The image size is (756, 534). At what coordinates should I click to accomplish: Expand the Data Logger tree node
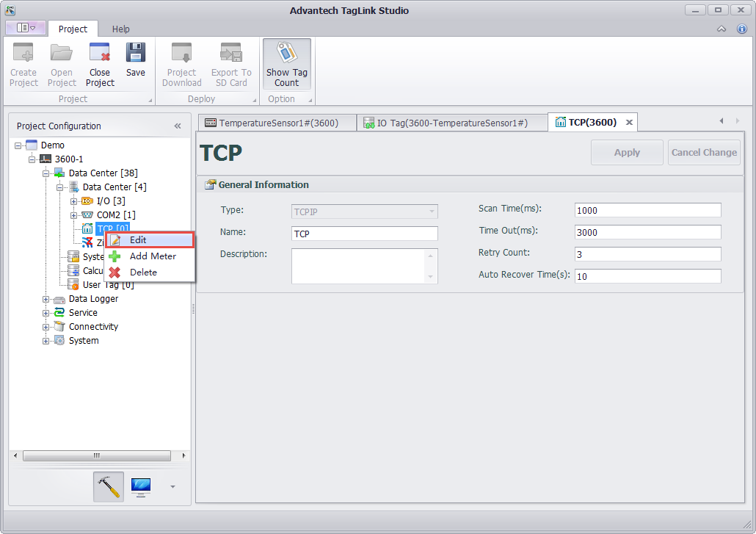tap(46, 299)
